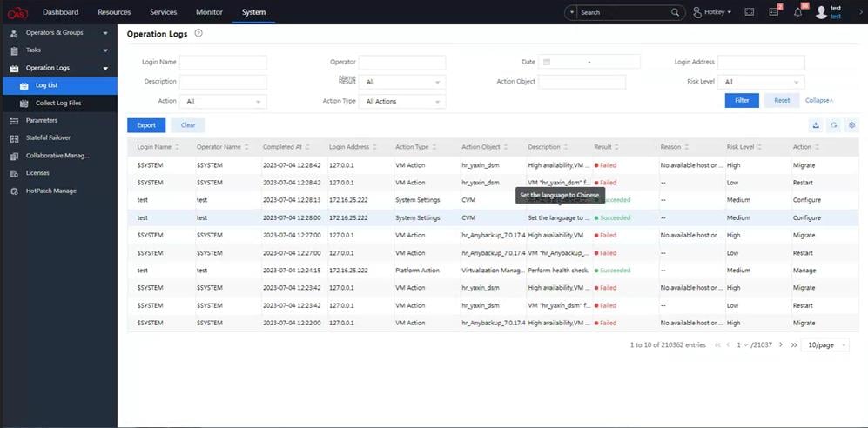This screenshot has width=868, height=428.
Task: Click the Collapse link
Action: (819, 101)
